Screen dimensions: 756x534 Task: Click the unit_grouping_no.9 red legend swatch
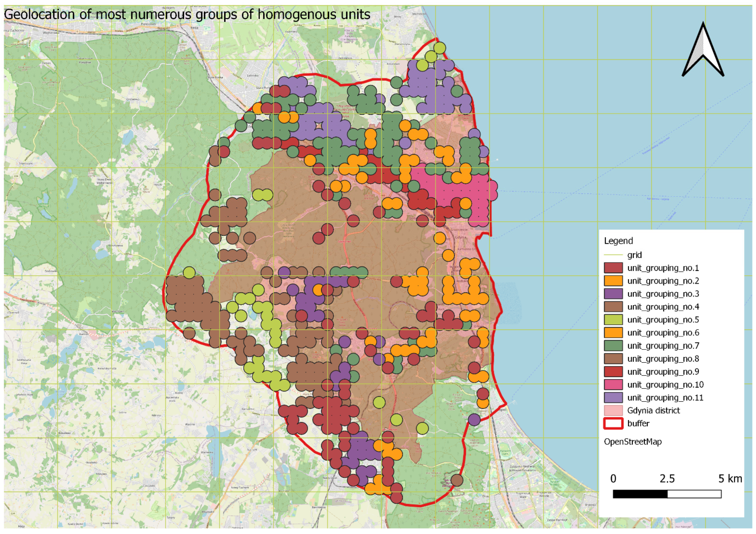tap(613, 372)
